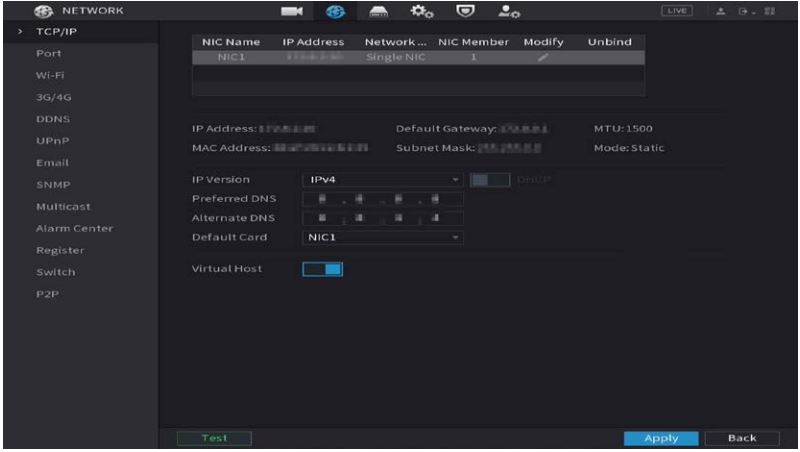Image resolution: width=800 pixels, height=452 pixels.
Task: Open the IP Version dropdown
Action: (383, 180)
